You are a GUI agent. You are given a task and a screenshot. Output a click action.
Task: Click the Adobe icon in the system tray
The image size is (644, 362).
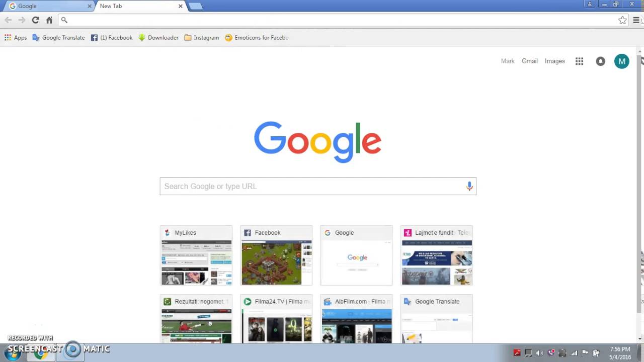click(x=517, y=353)
